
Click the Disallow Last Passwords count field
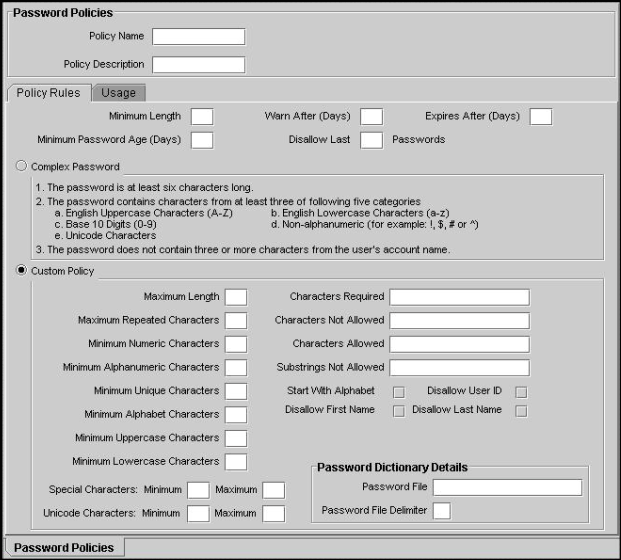pos(371,140)
